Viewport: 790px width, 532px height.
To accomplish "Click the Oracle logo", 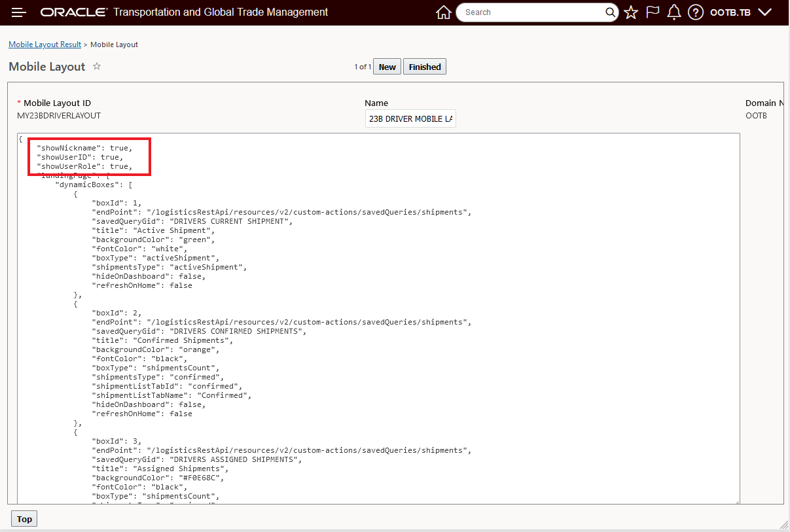I will pos(74,12).
